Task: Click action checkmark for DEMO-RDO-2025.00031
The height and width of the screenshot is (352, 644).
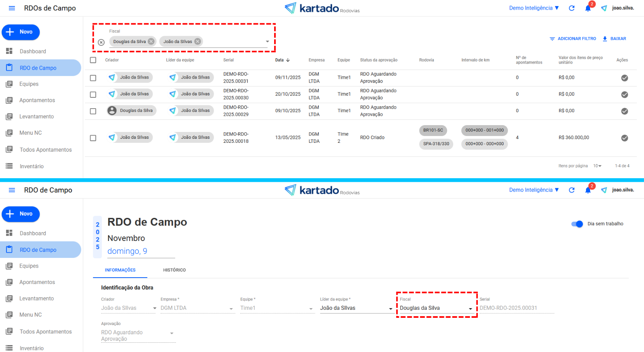Action: coord(624,78)
